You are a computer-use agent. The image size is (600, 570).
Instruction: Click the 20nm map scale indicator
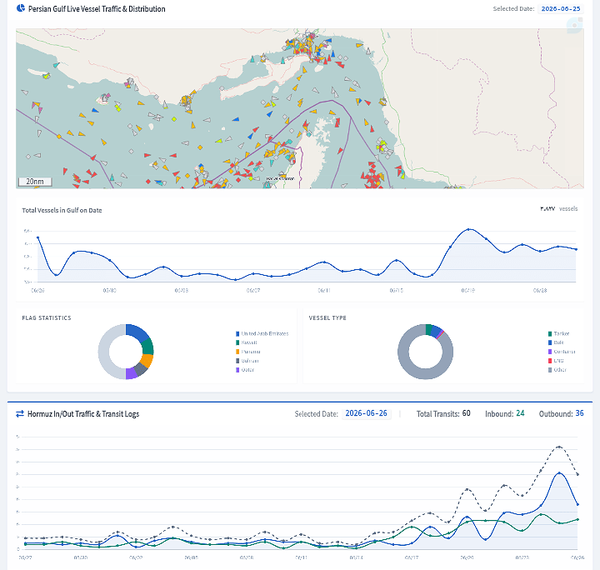point(35,181)
